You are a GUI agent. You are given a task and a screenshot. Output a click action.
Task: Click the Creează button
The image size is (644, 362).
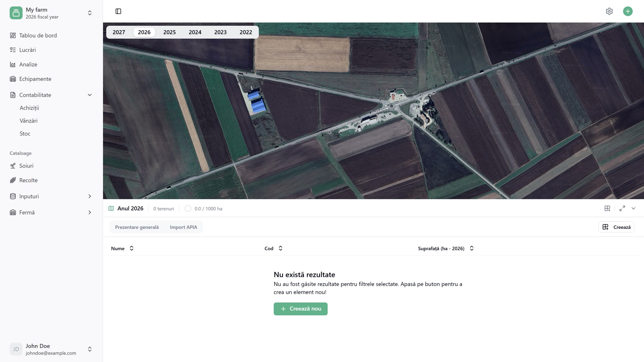pyautogui.click(x=616, y=227)
